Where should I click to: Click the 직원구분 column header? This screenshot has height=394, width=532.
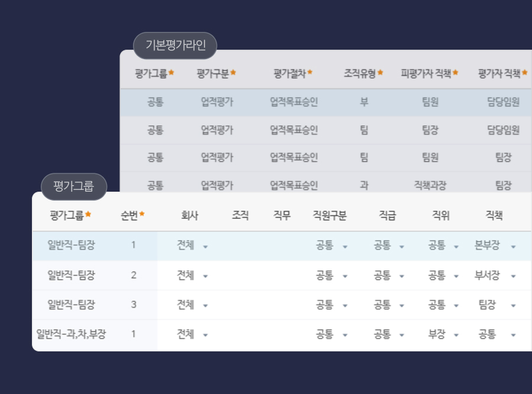(x=329, y=215)
